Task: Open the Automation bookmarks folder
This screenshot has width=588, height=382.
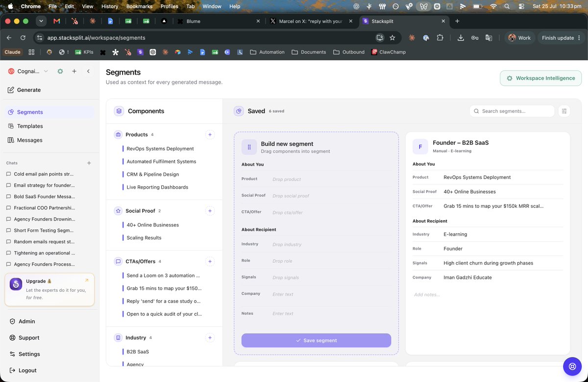Action: tap(267, 52)
